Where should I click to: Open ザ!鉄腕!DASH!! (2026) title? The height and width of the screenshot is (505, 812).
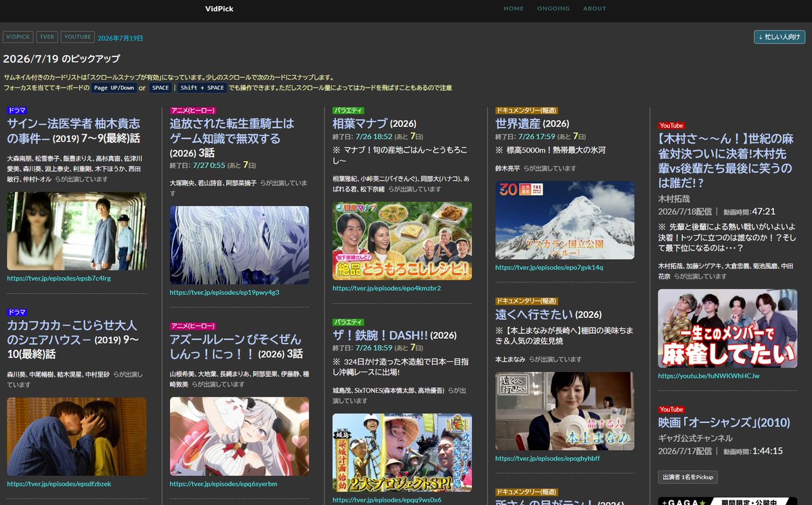tap(394, 336)
